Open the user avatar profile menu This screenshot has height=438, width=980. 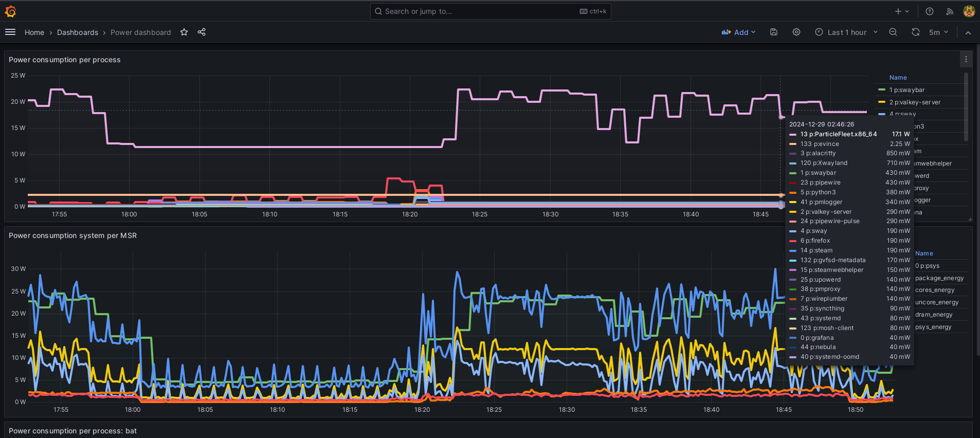pyautogui.click(x=969, y=11)
